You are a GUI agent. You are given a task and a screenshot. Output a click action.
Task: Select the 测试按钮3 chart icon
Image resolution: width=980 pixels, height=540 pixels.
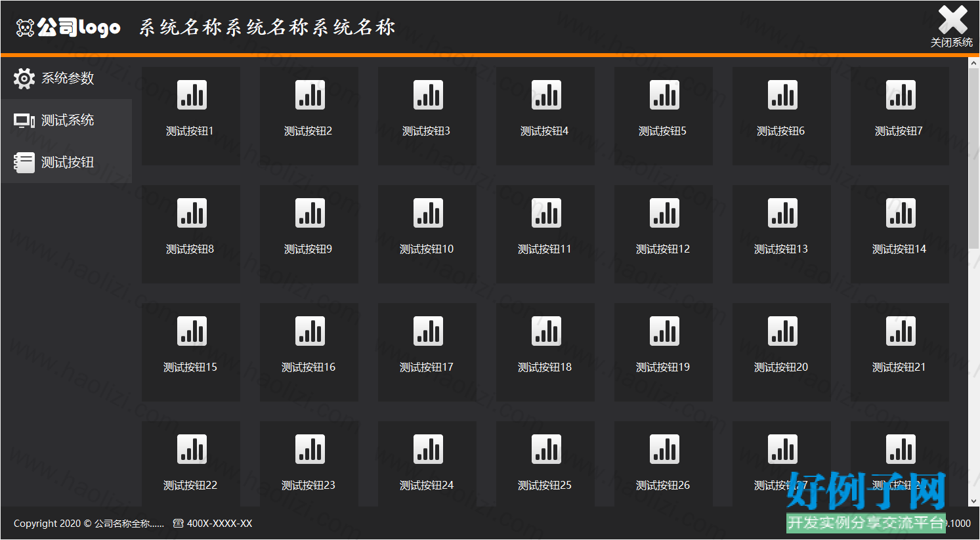(x=428, y=95)
